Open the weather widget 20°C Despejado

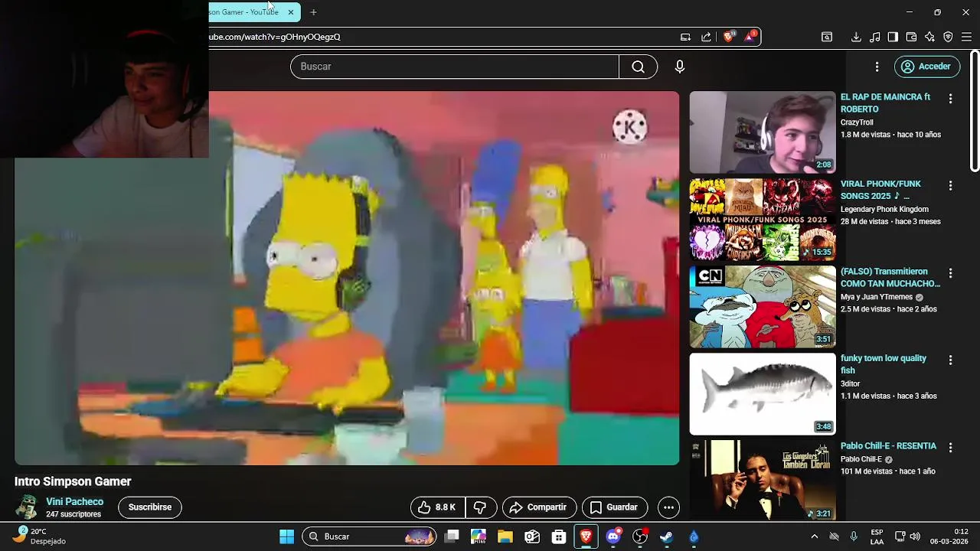[41, 536]
